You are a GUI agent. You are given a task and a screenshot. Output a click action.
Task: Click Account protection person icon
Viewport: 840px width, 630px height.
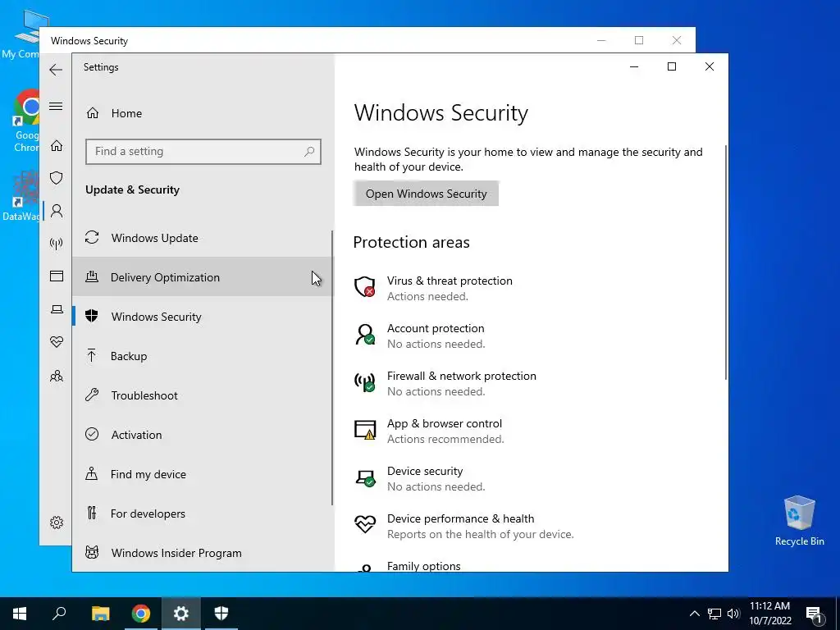[365, 335]
